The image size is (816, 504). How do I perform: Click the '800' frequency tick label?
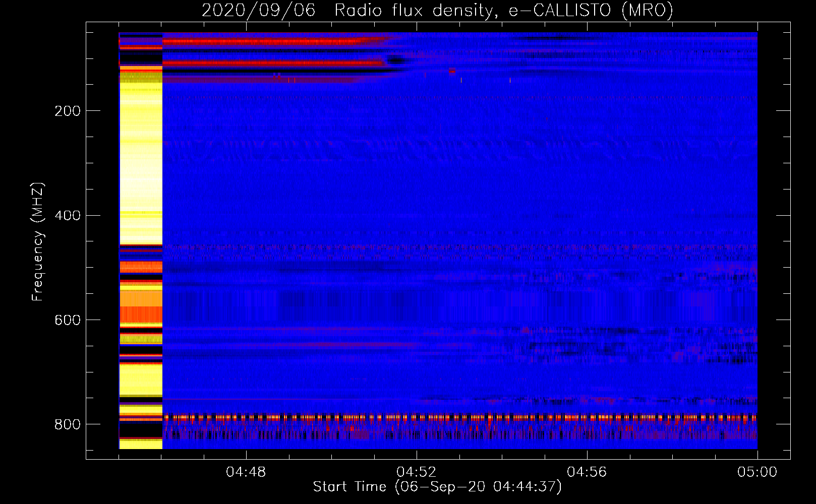click(67, 424)
